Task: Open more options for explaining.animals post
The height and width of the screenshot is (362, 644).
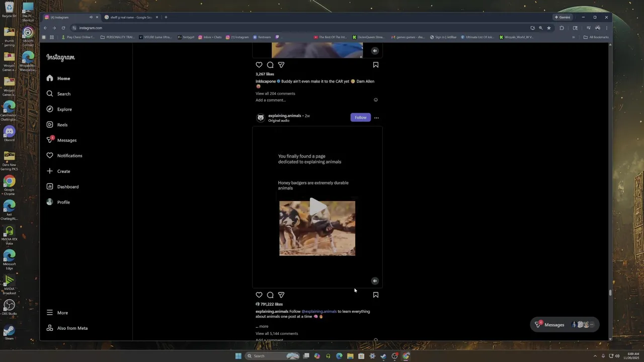Action: tap(376, 118)
